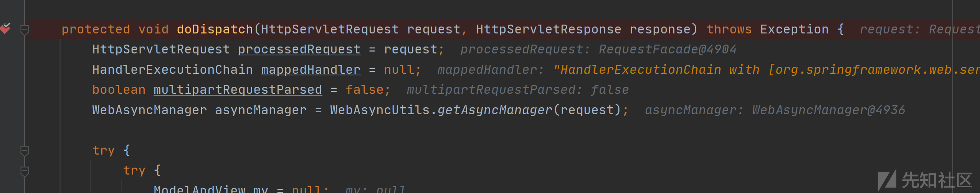Click the WebAsyncManager@4936 inline hint

tap(828, 110)
